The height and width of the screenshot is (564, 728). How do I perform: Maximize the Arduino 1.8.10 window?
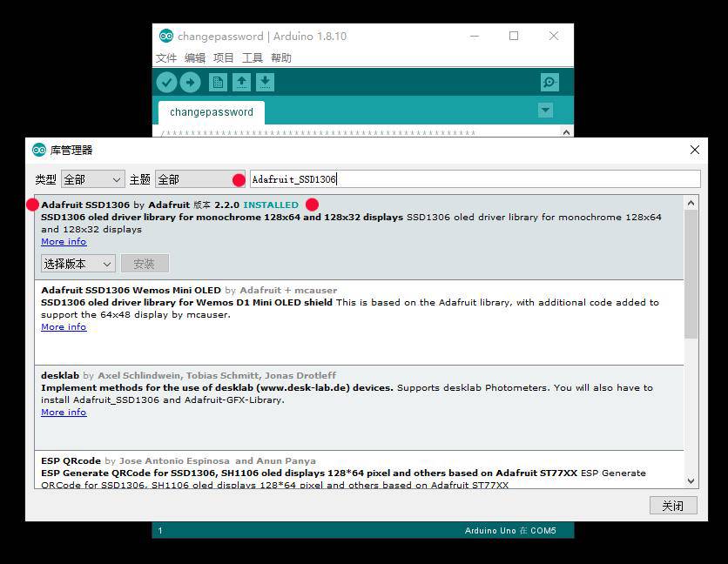514,37
